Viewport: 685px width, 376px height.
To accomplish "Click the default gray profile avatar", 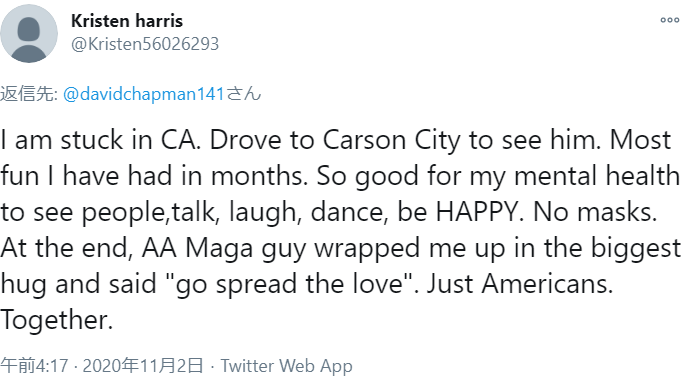I will pos(29,34).
